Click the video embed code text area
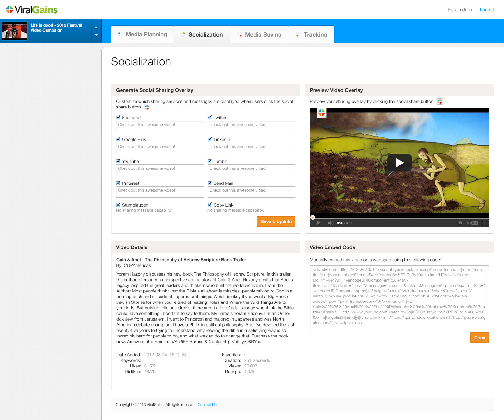Viewport: 504px width, 420px height. point(399,298)
